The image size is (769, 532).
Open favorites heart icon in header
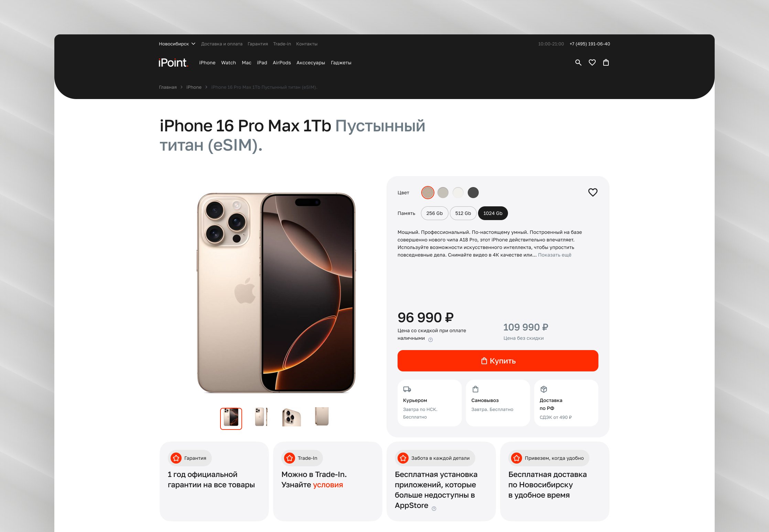[x=592, y=63]
